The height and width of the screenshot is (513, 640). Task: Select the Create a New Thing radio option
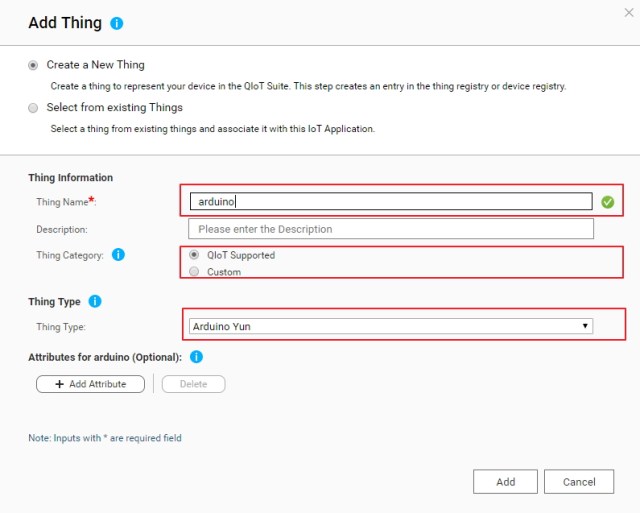(33, 65)
